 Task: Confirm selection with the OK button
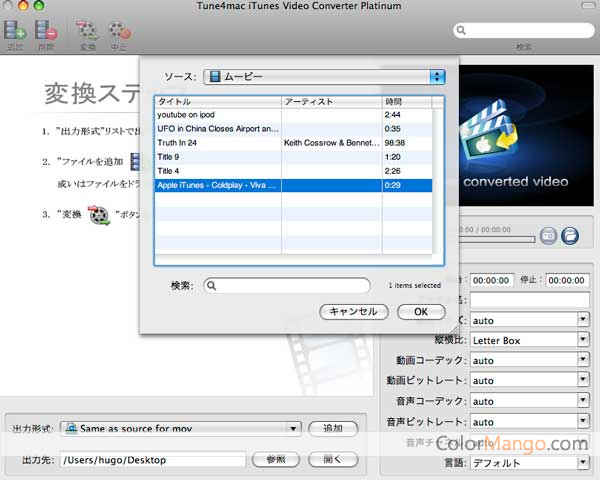[x=421, y=312]
